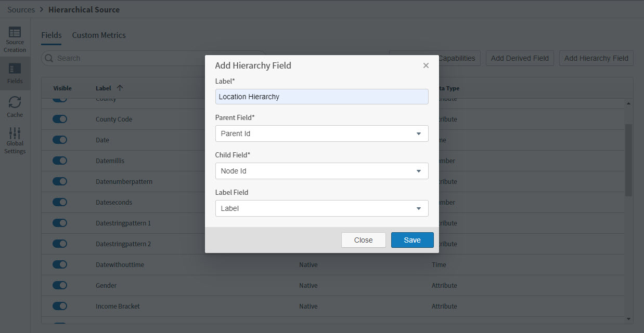Click the search magnifier icon
This screenshot has height=333, width=644.
(48, 58)
